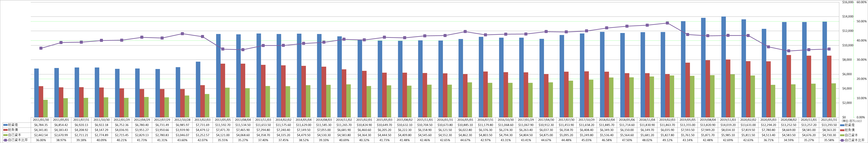Select the equity ratio line marker above 2013/05/05
This screenshot has width=868, height=143.
[x=223, y=49]
